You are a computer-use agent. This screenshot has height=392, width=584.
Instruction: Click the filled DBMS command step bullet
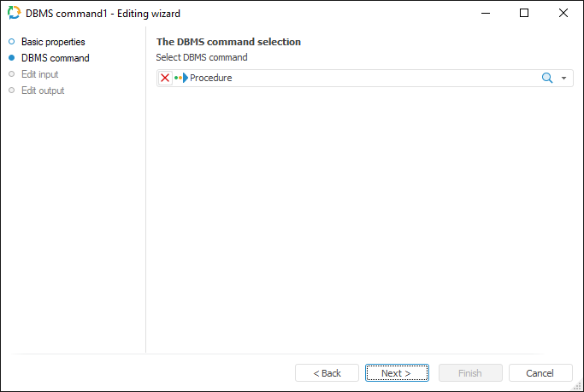tap(11, 58)
